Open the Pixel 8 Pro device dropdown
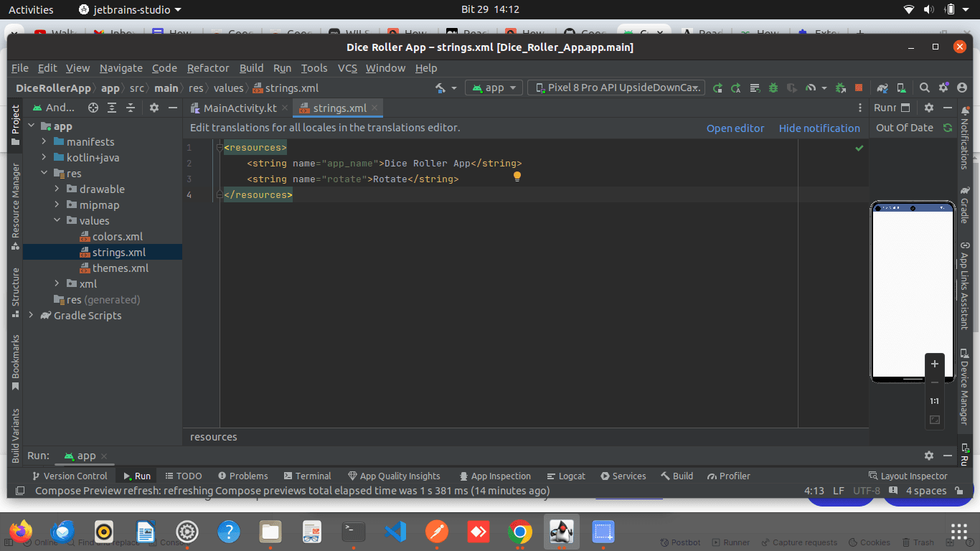The image size is (980, 551). [x=616, y=88]
